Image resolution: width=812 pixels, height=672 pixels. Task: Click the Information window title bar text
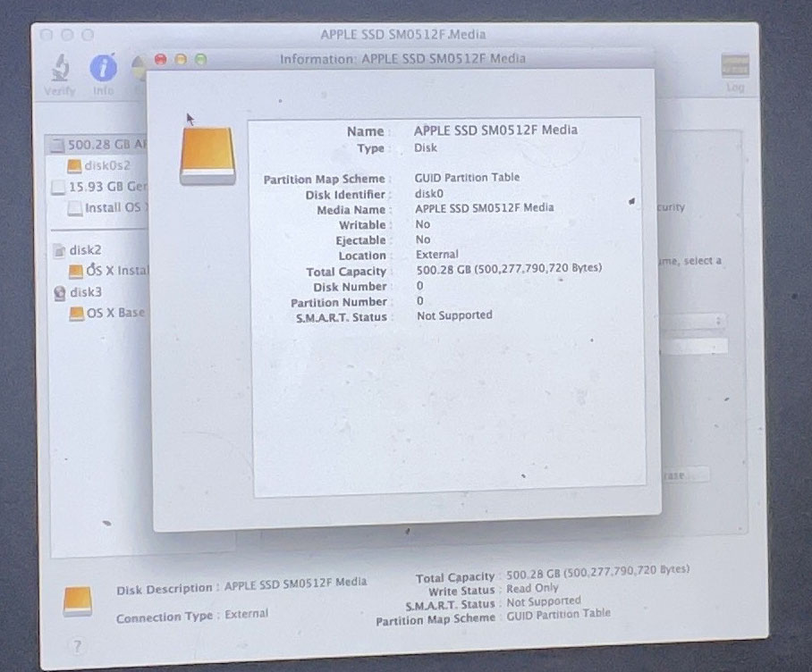coord(402,58)
